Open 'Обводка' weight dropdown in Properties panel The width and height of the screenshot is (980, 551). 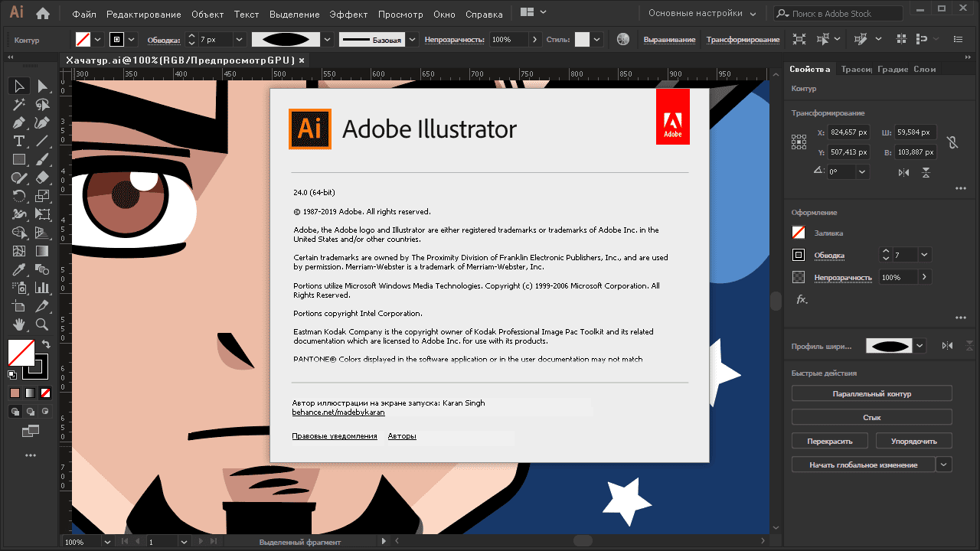pyautogui.click(x=924, y=255)
